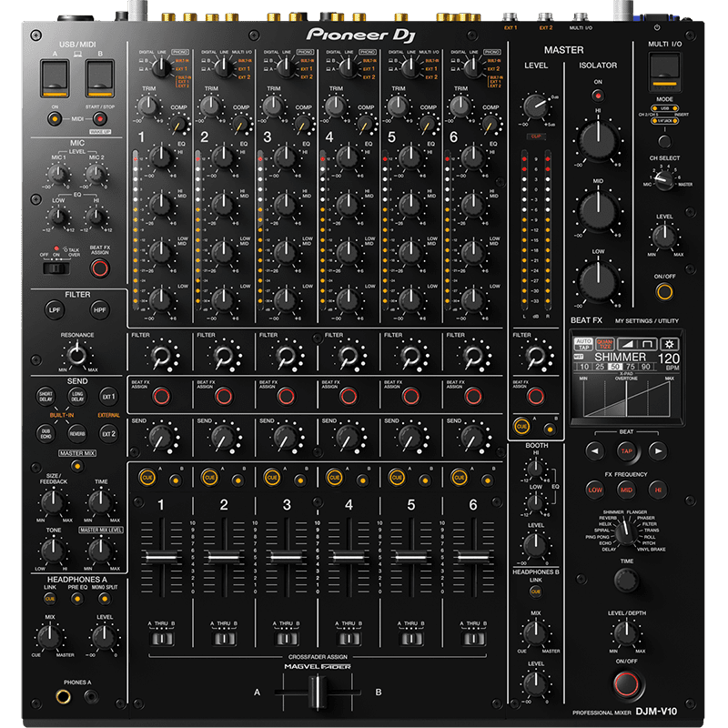This screenshot has width=728, height=728.
Task: Set channel 1 crossfader assign switch
Action: click(161, 639)
